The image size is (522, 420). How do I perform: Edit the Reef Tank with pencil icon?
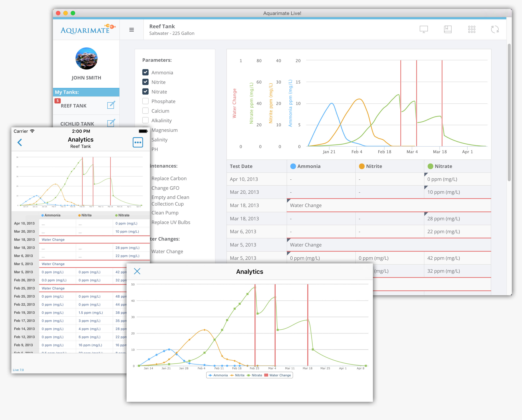[111, 105]
